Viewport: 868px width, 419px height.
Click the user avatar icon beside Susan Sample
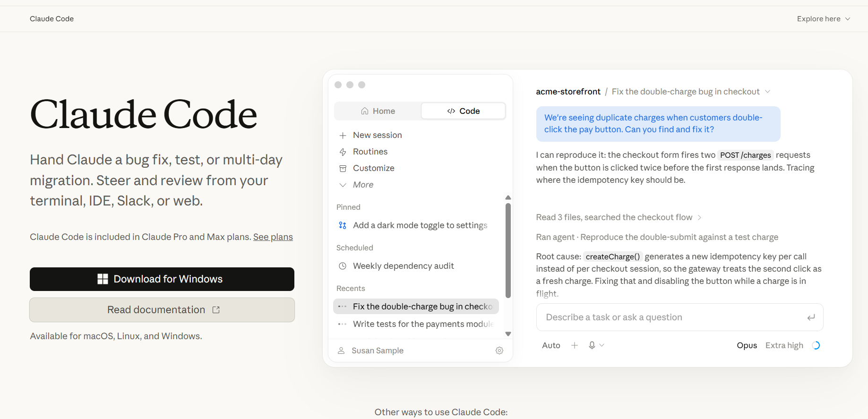tap(341, 351)
